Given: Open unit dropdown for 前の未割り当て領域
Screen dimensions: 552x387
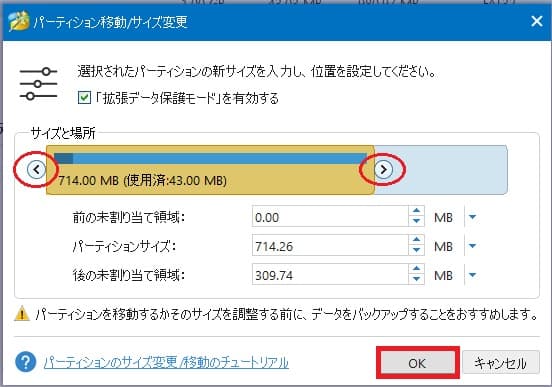Looking at the screenshot, I should pyautogui.click(x=472, y=217).
